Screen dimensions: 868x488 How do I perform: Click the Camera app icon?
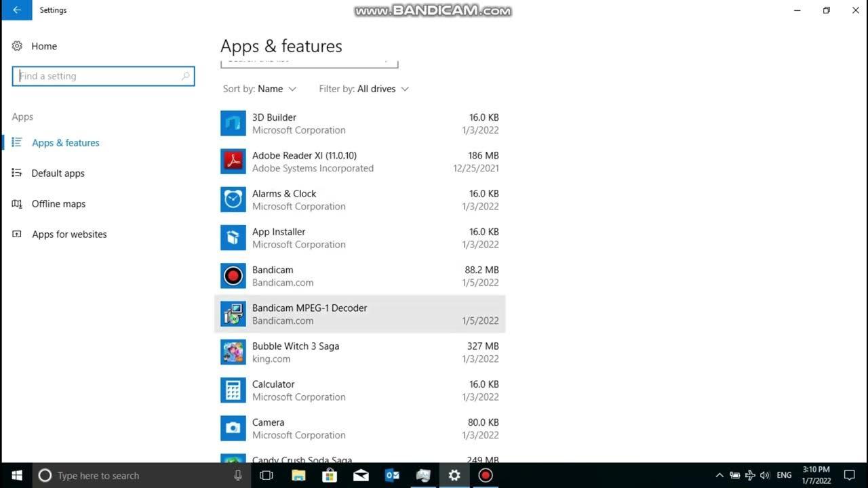coord(233,428)
